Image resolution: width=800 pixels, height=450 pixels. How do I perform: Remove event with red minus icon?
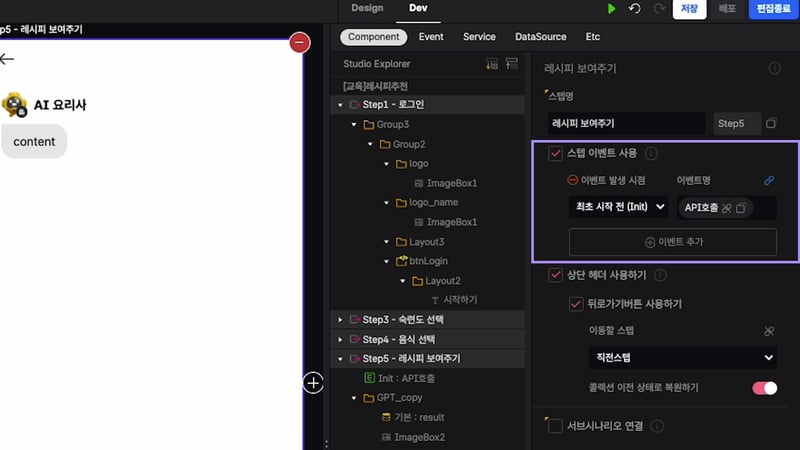pyautogui.click(x=572, y=181)
